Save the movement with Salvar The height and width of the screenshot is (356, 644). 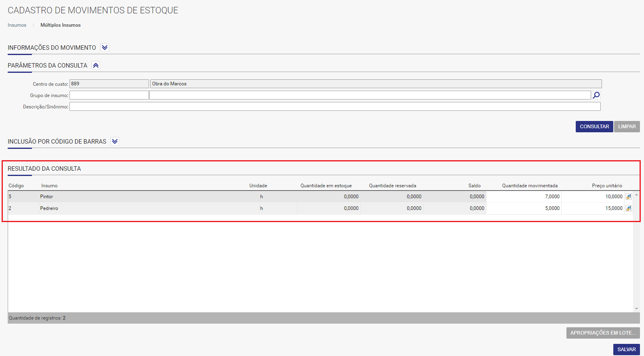[x=627, y=350]
